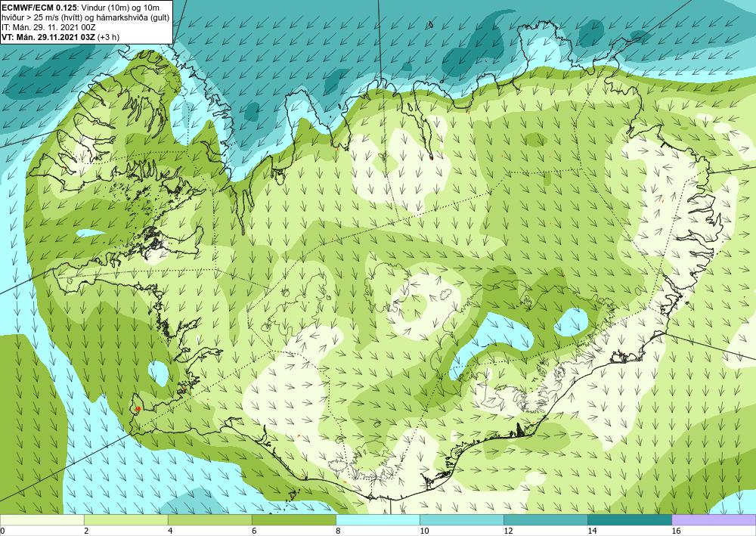Viewport: 756px width, 536px height.
Task: Select the 12–14 m/s teal legend segment
Action: 546,519
